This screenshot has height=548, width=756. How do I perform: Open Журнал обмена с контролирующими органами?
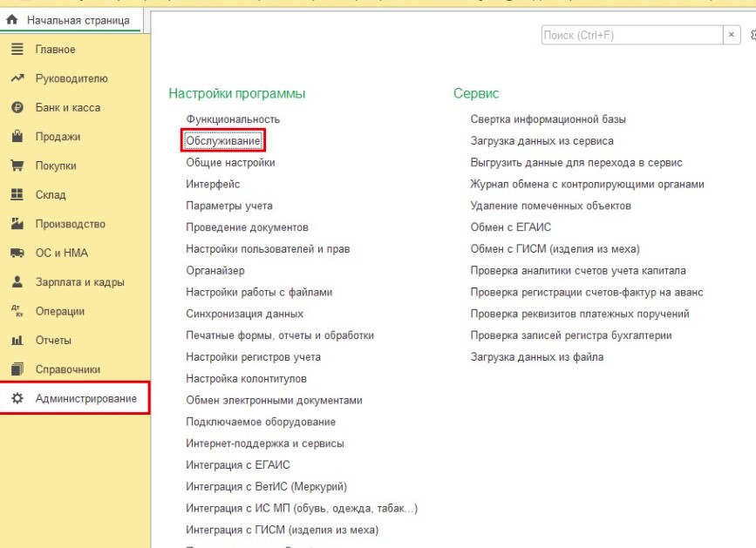tap(587, 184)
